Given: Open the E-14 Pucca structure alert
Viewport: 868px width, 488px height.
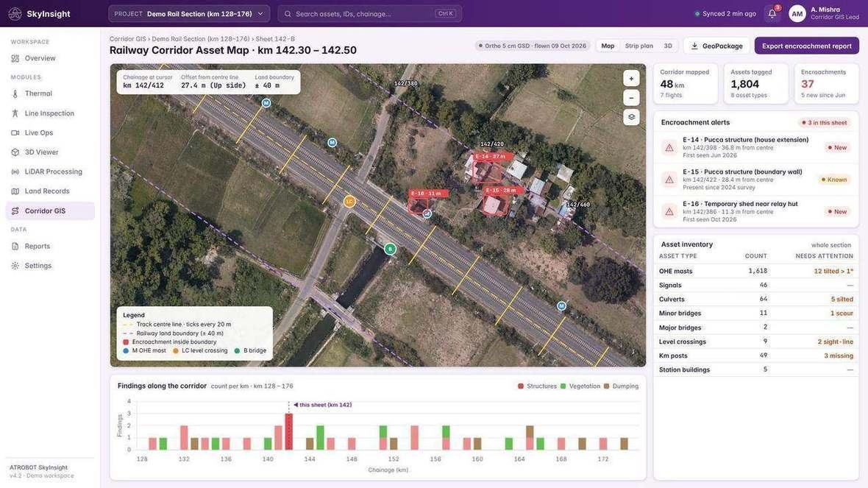Looking at the screenshot, I should pos(755,148).
